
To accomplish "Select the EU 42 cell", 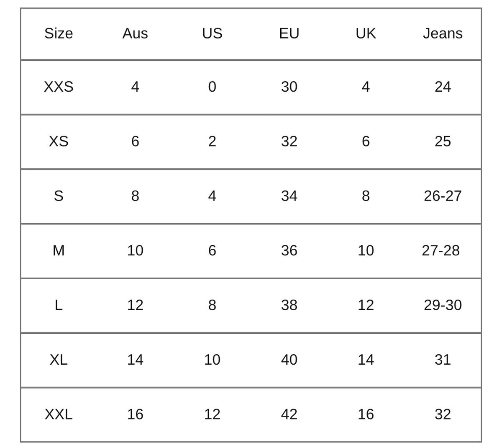I will [x=289, y=414].
